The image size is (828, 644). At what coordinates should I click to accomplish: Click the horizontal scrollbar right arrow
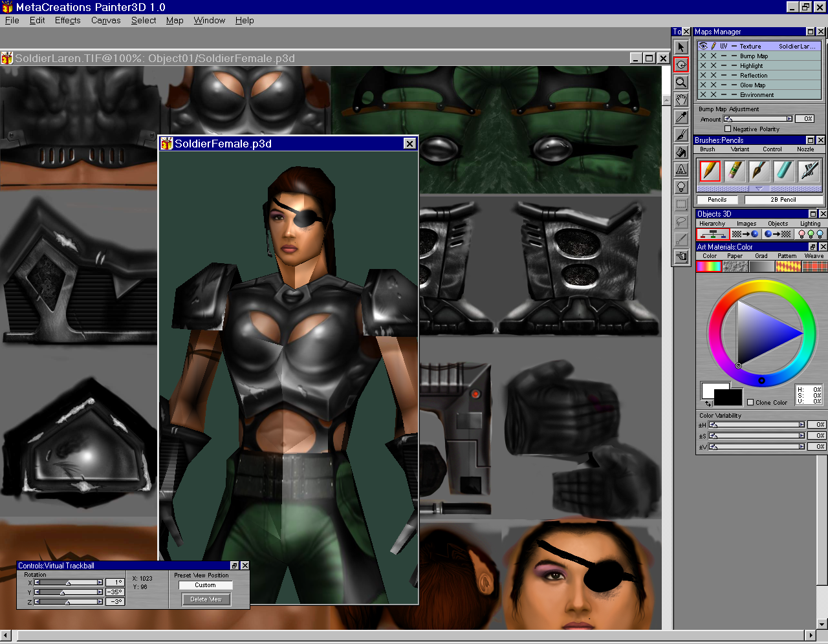[x=811, y=636]
